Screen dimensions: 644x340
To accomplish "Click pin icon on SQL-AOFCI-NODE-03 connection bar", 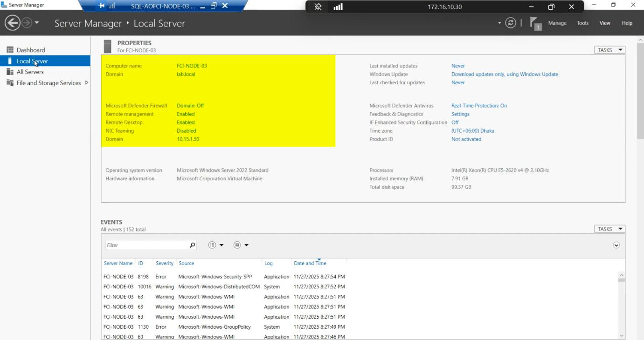I will tap(102, 6).
